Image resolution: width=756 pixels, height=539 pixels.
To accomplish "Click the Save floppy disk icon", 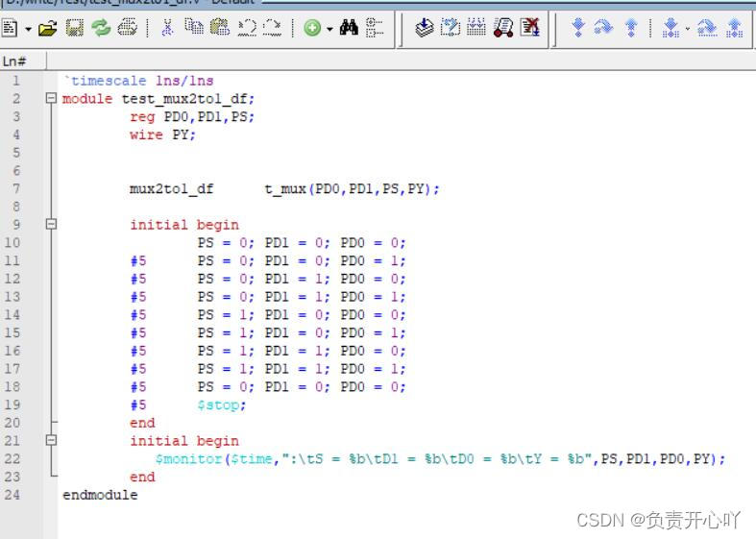I will click(x=75, y=28).
